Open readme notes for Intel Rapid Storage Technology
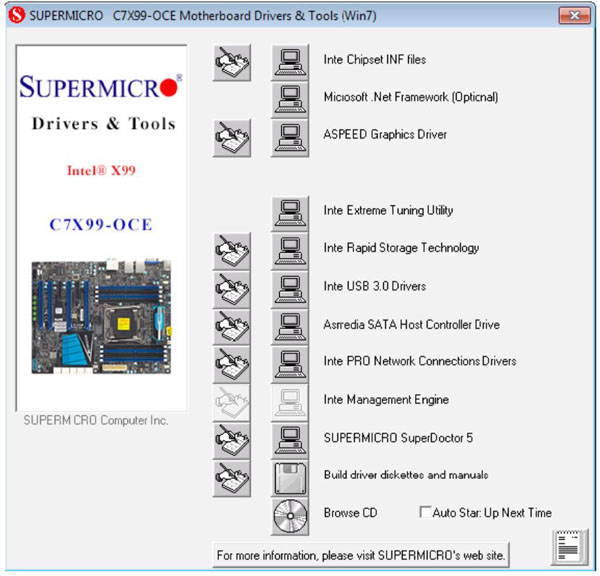Viewport: 600px width, 576px height. pos(232,251)
